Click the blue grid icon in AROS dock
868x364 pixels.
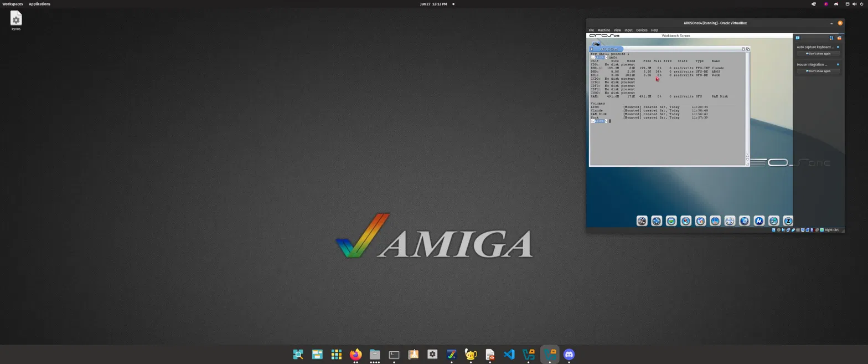[x=715, y=221]
